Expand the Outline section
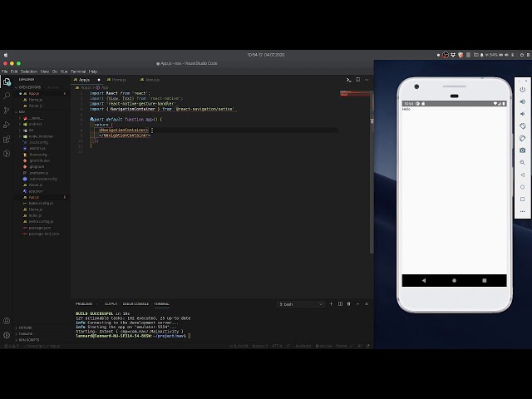The width and height of the screenshot is (532, 399). [25, 328]
